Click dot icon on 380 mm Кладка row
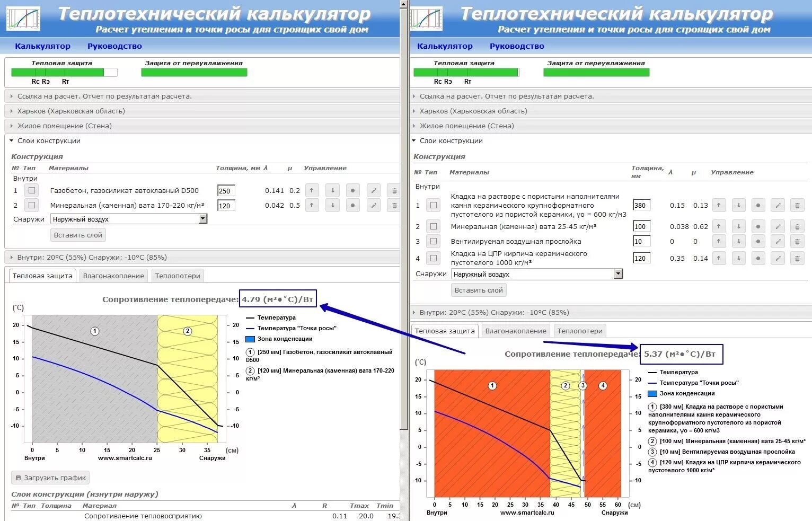The height and width of the screenshot is (521, 812). click(x=758, y=205)
